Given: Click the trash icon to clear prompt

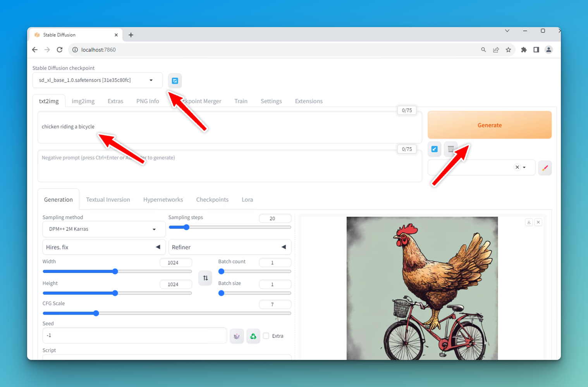Looking at the screenshot, I should pos(450,149).
